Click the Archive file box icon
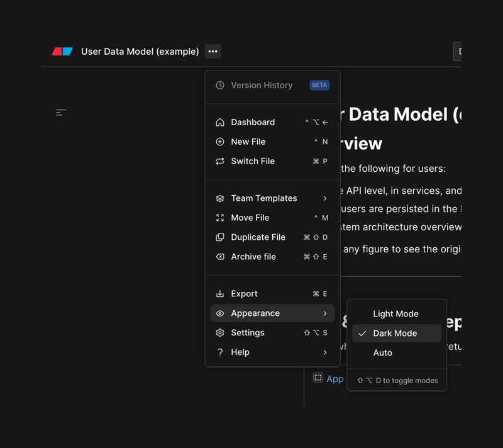This screenshot has height=448, width=503. coord(221,257)
